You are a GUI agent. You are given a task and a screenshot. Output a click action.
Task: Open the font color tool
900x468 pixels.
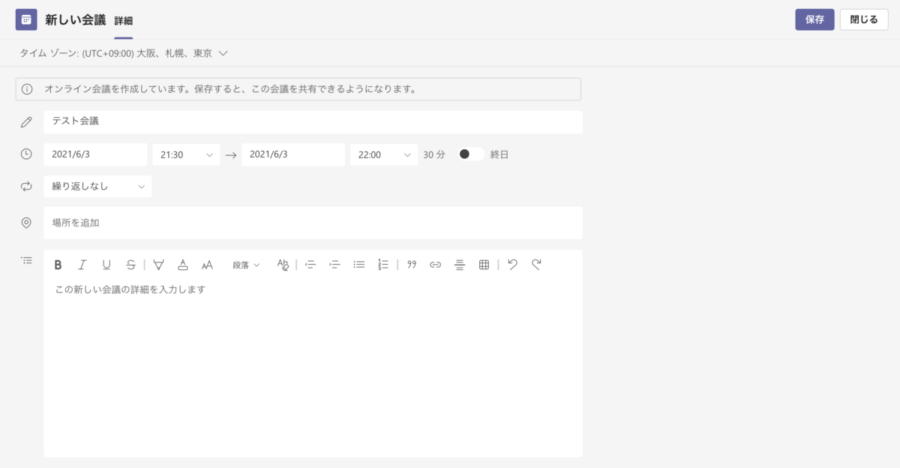coord(183,265)
